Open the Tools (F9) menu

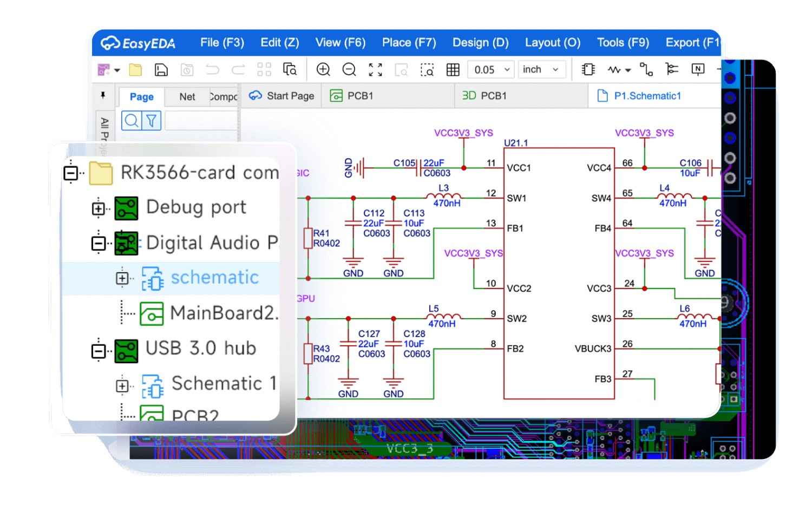[x=623, y=42]
